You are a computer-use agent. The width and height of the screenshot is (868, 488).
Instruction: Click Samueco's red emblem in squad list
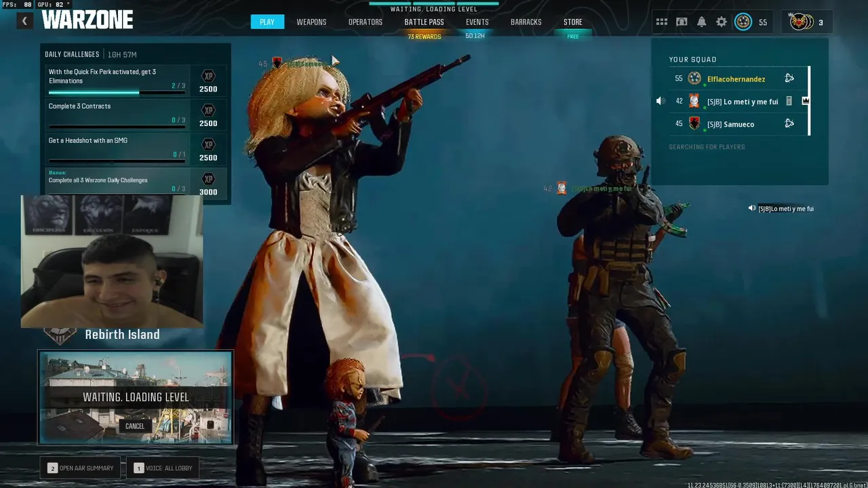(x=694, y=123)
